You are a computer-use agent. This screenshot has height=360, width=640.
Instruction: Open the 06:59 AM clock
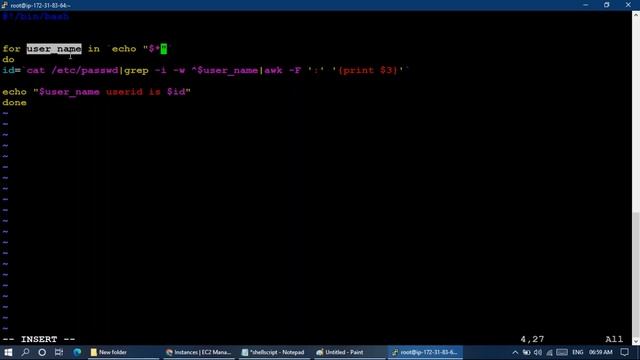pos(600,352)
